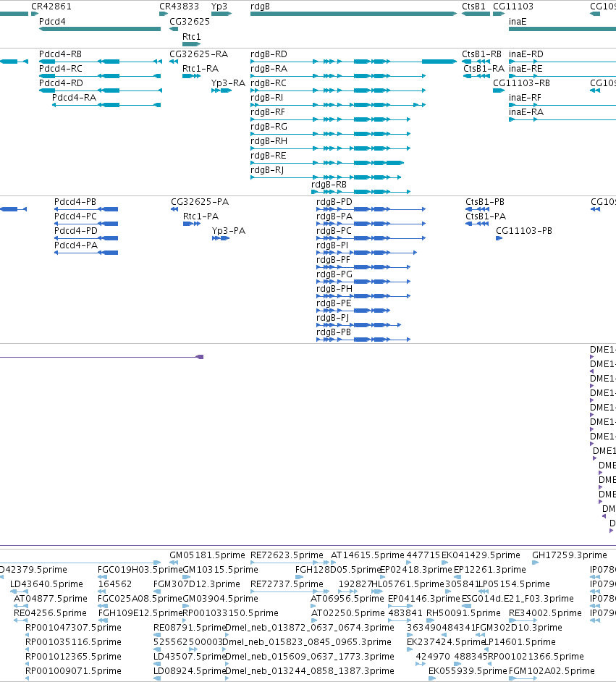
Task: Open the CG11103-RB transcript label
Action: click(521, 83)
